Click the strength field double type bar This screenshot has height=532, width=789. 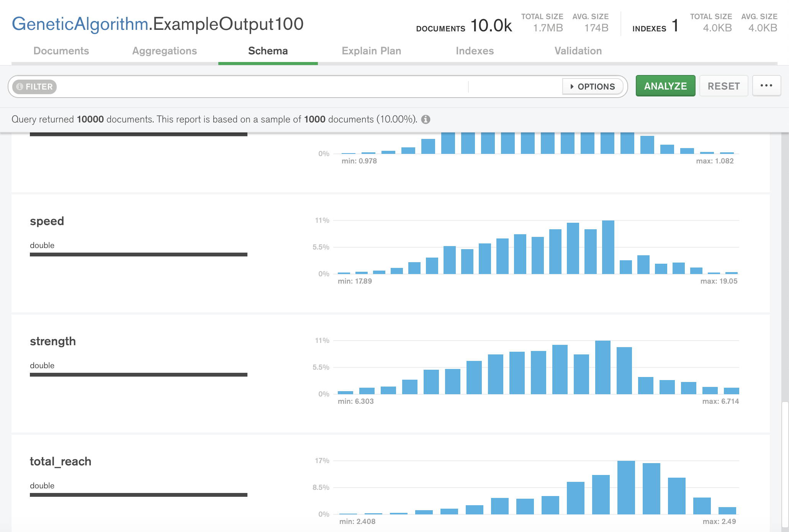tap(139, 375)
